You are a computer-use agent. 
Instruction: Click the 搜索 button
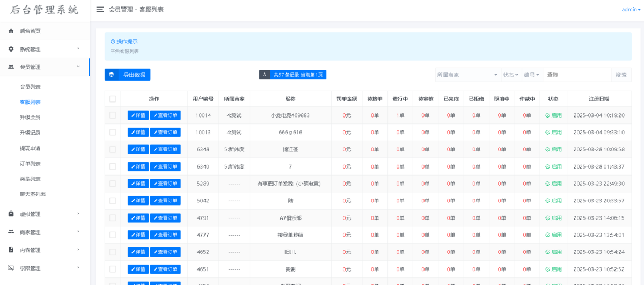click(621, 75)
